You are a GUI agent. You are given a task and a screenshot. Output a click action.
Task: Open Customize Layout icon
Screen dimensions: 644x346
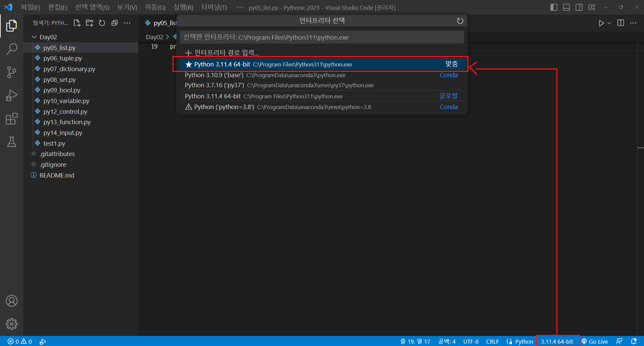click(592, 7)
